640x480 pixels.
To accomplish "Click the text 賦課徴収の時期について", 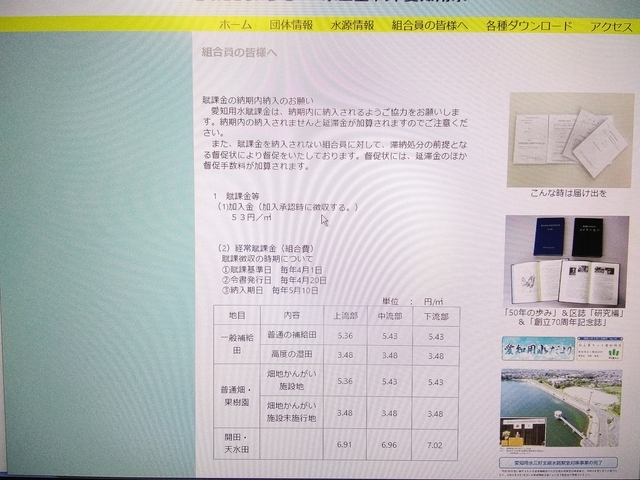I will [x=267, y=259].
